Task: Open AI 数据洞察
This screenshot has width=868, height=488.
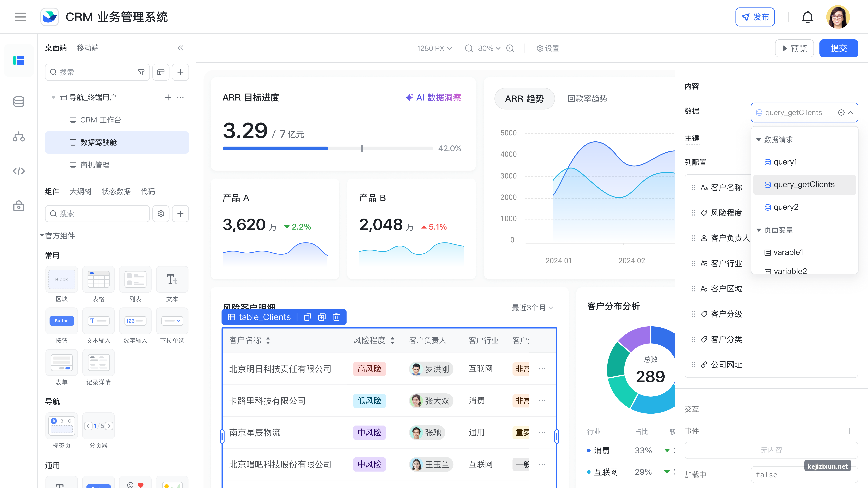Action: point(433,98)
